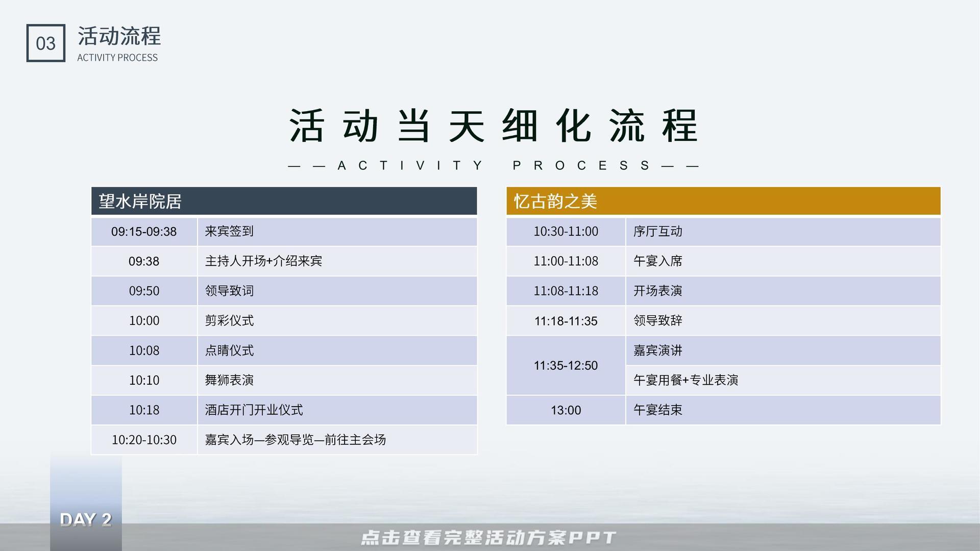Click the 10:30-11:00 time cell
Image resolution: width=980 pixels, height=551 pixels.
tap(566, 232)
